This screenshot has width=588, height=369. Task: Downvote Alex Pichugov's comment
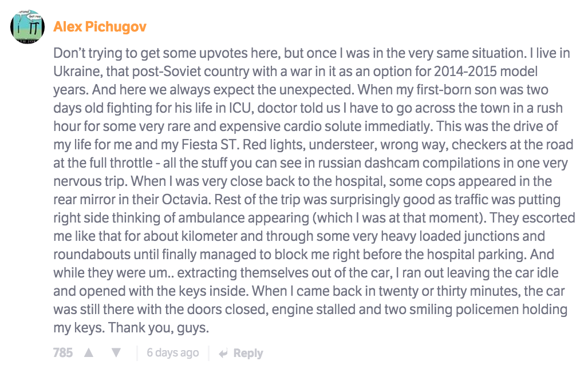(116, 353)
